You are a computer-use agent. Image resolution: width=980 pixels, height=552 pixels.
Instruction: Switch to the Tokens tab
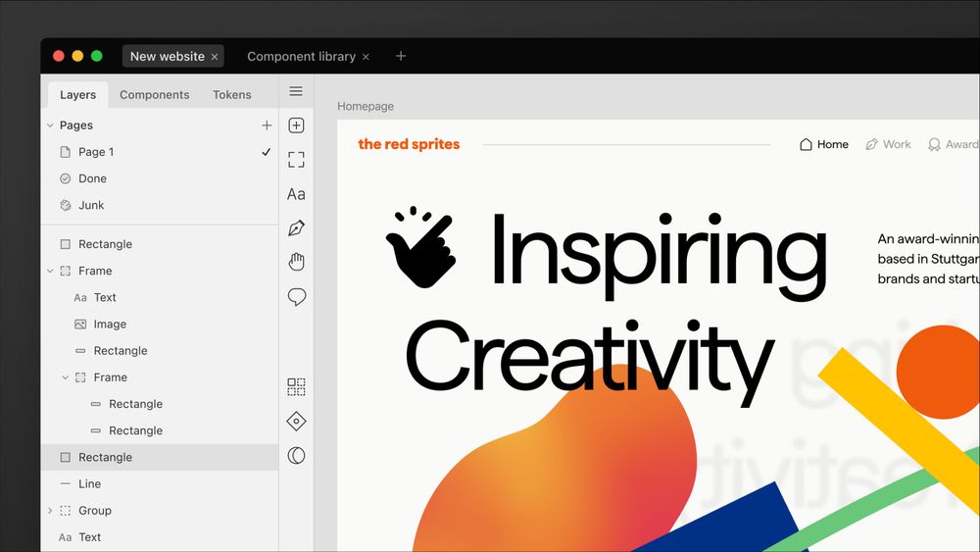coord(232,95)
